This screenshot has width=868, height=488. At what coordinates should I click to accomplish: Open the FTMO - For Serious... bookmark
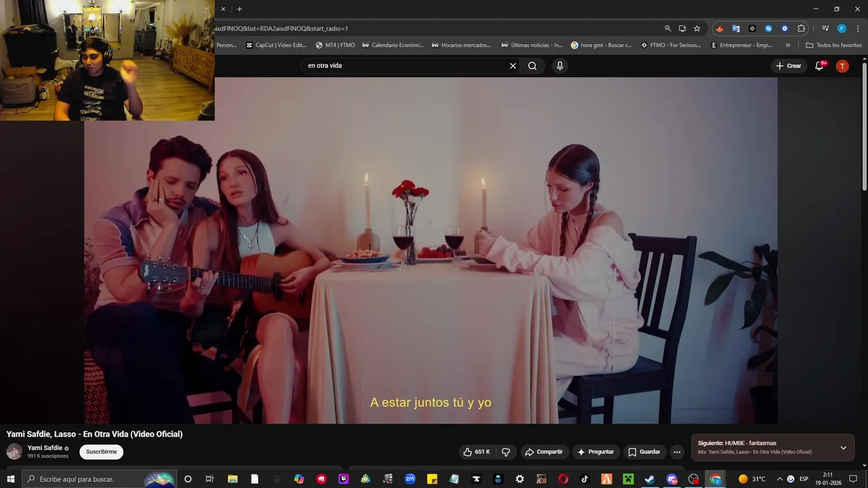pos(671,45)
